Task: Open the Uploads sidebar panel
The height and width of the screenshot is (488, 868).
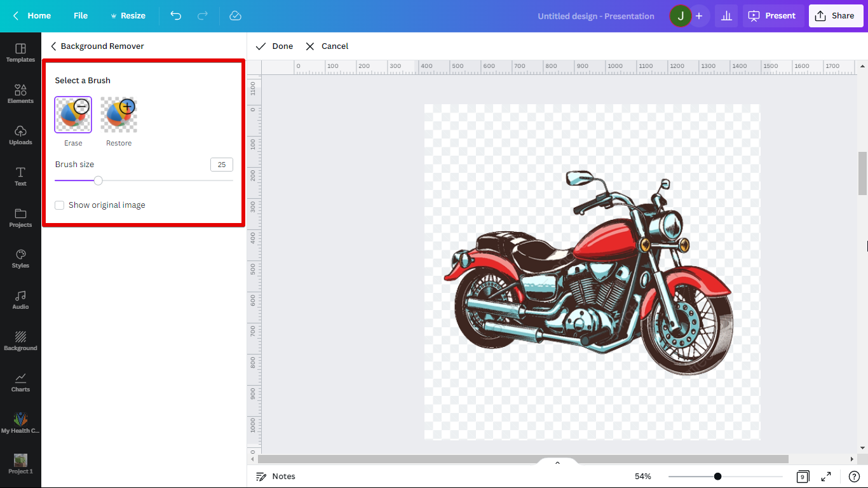Action: coord(20,135)
